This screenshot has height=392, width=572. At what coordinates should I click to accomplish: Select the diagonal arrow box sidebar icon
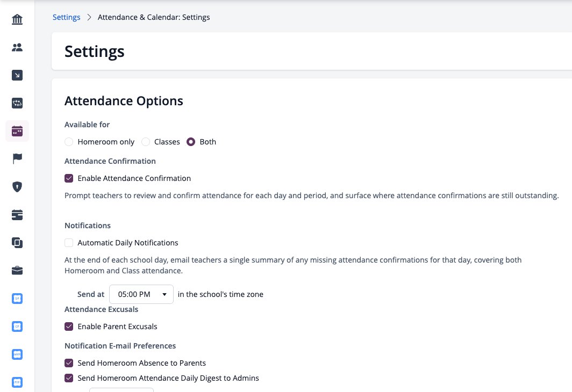(x=17, y=75)
